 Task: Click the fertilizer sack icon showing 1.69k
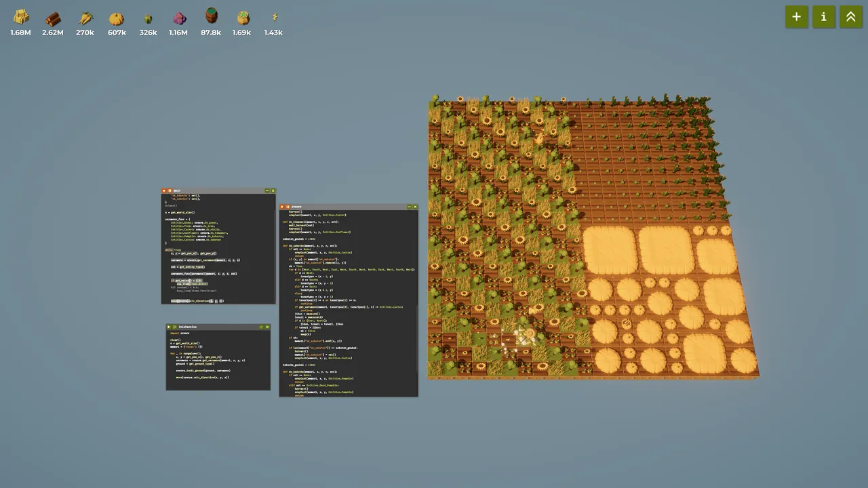pyautogui.click(x=243, y=18)
